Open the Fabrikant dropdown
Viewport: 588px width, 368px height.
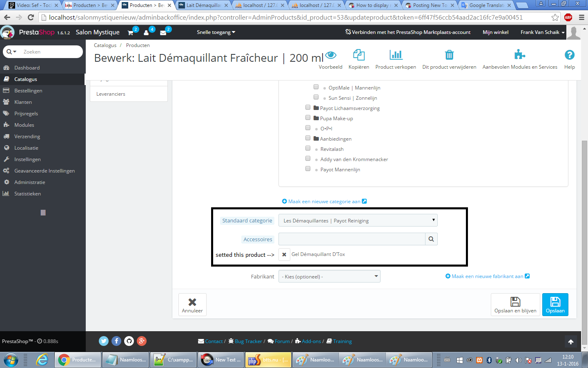tap(330, 276)
